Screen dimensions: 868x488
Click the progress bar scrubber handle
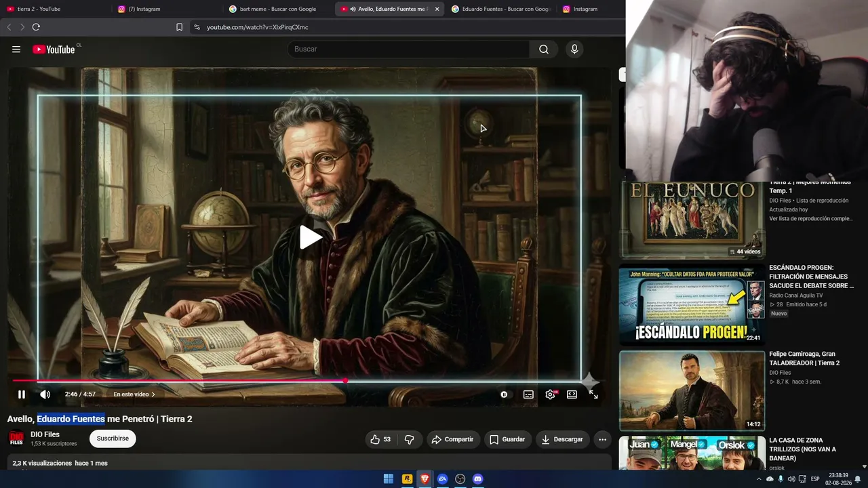pyautogui.click(x=345, y=381)
